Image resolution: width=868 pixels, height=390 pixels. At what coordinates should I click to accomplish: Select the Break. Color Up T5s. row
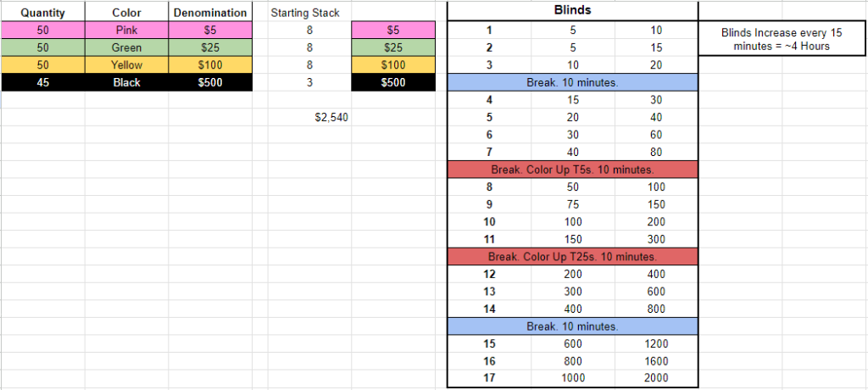coord(572,170)
